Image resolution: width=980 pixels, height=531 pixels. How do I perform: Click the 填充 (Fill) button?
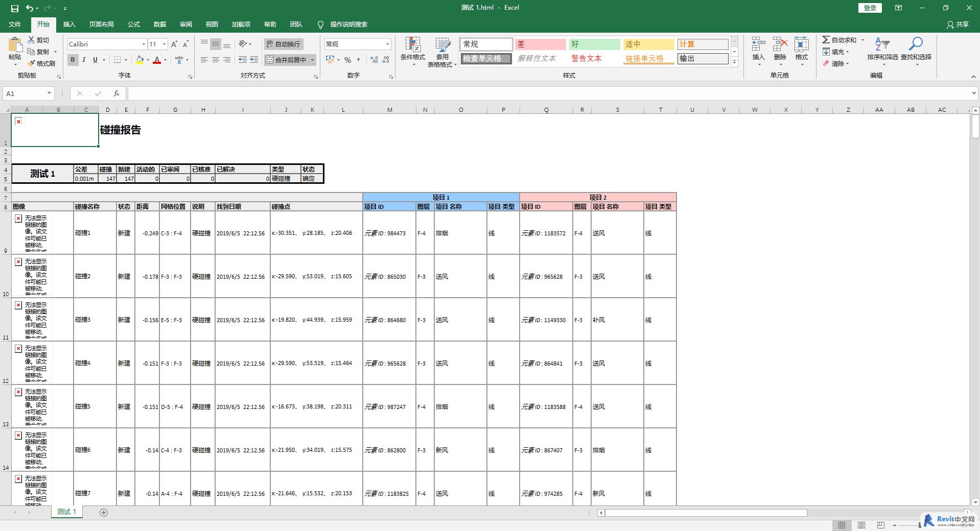point(835,52)
